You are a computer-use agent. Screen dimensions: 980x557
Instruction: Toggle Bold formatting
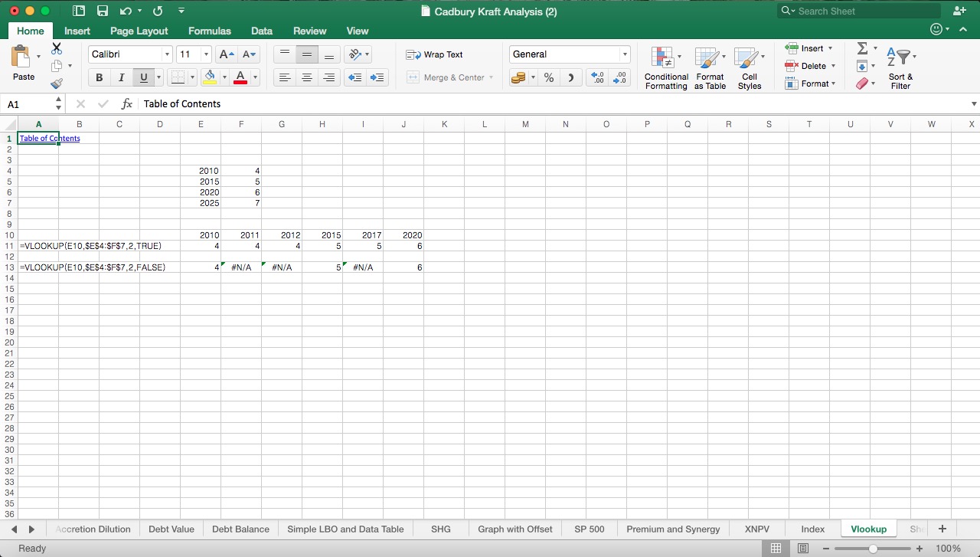click(99, 77)
